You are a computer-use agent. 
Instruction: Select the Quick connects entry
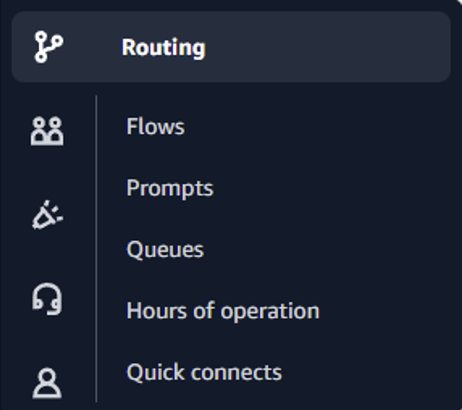[x=204, y=372]
